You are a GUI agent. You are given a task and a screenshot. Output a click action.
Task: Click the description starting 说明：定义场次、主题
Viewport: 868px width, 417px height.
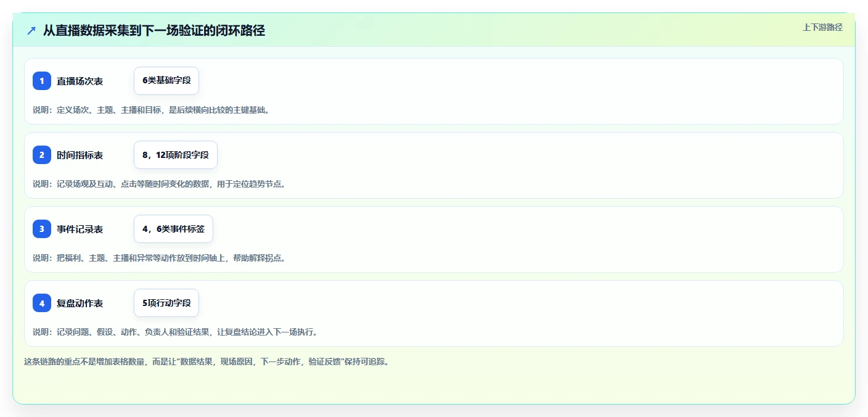(151, 110)
